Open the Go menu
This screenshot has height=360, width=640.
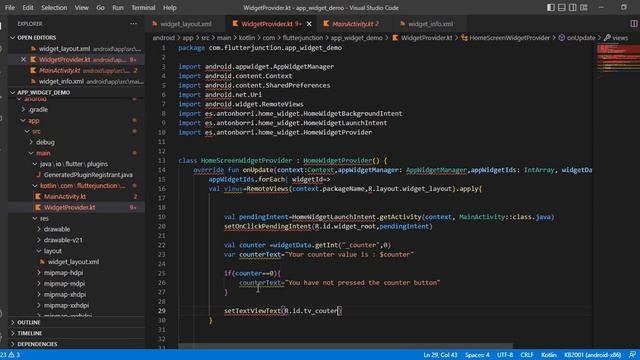point(100,8)
